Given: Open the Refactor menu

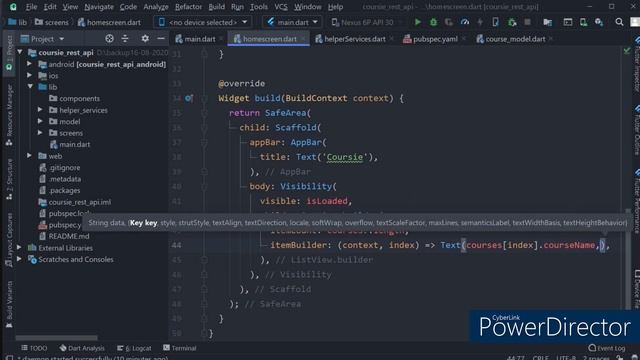Looking at the screenshot, I should pos(188,7).
